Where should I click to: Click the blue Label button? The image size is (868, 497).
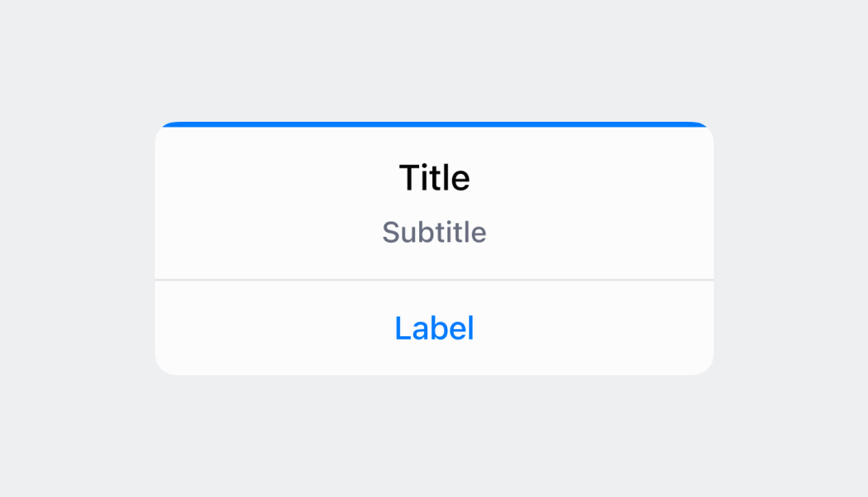(434, 328)
